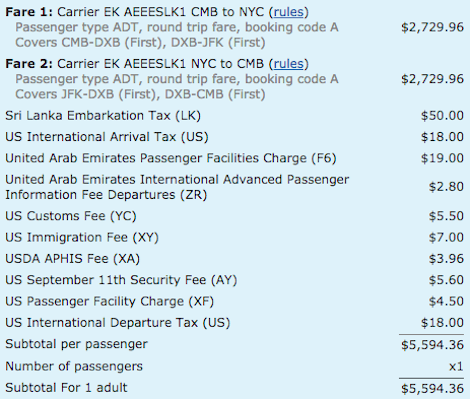Click Subtotal For 1 adult label

66,388
